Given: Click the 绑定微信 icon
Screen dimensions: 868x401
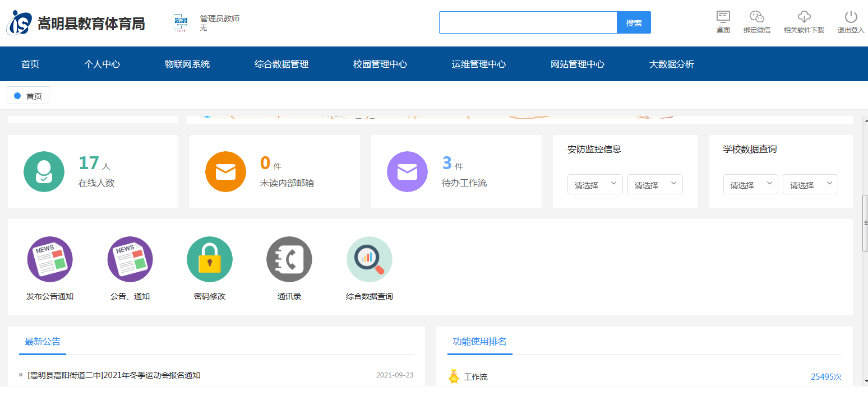Looking at the screenshot, I should coord(756,17).
